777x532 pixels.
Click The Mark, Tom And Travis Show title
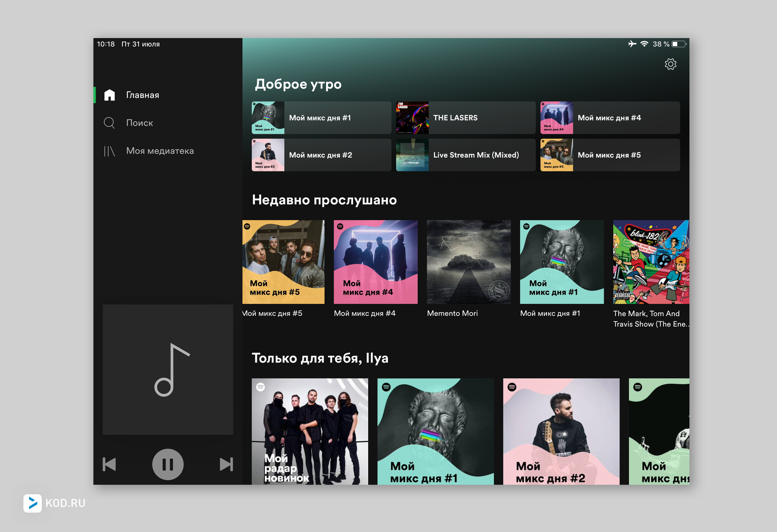651,319
